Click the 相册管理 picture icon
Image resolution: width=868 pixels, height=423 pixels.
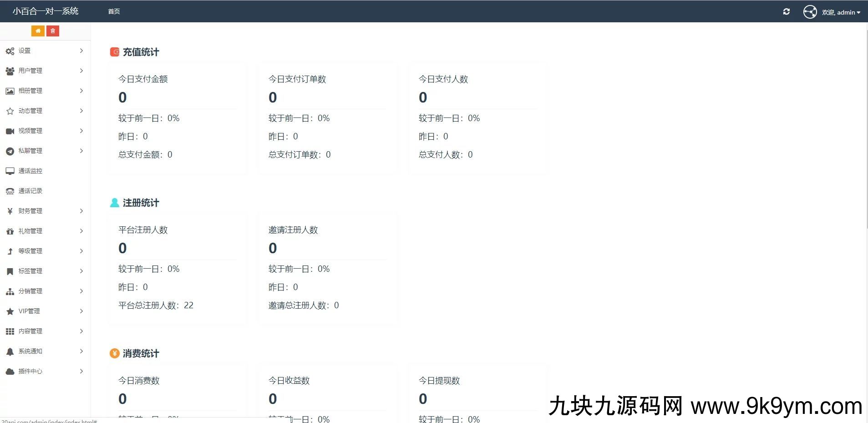[x=10, y=91]
